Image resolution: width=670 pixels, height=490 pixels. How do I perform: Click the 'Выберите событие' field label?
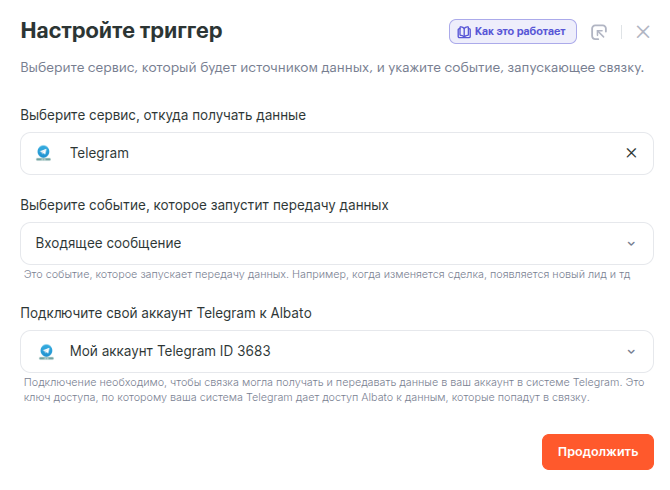coord(204,205)
